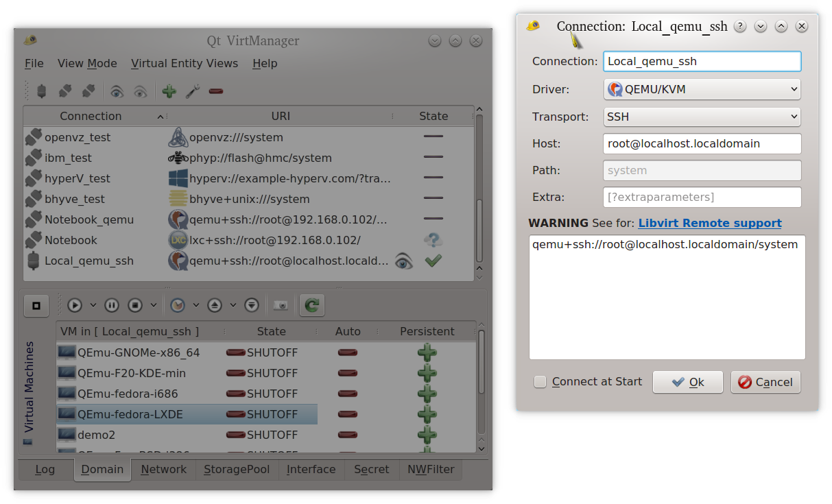This screenshot has height=504, width=832.
Task: Expand the arrow next to the eject icon
Action: (233, 305)
